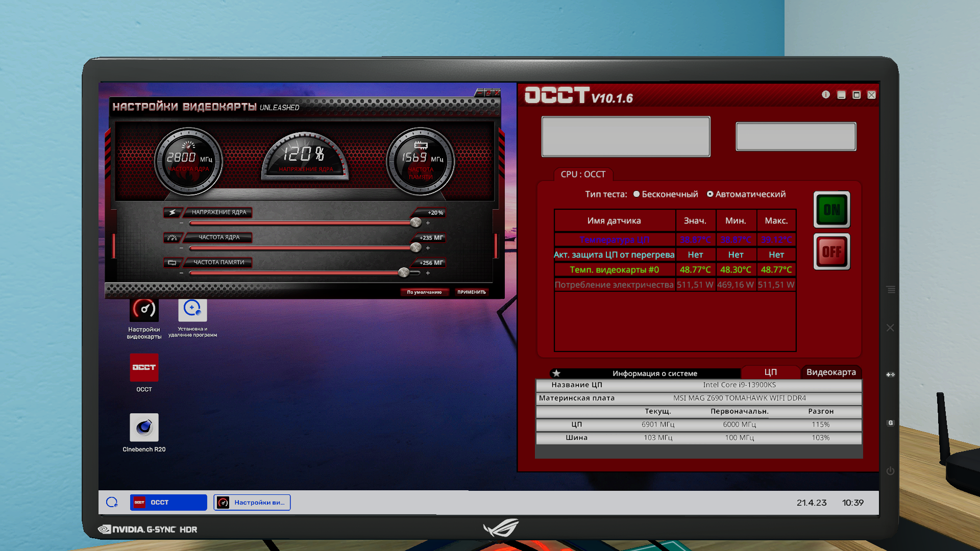Image resolution: width=980 pixels, height=551 pixels.
Task: Select the Автоматический test type
Action: (x=746, y=194)
